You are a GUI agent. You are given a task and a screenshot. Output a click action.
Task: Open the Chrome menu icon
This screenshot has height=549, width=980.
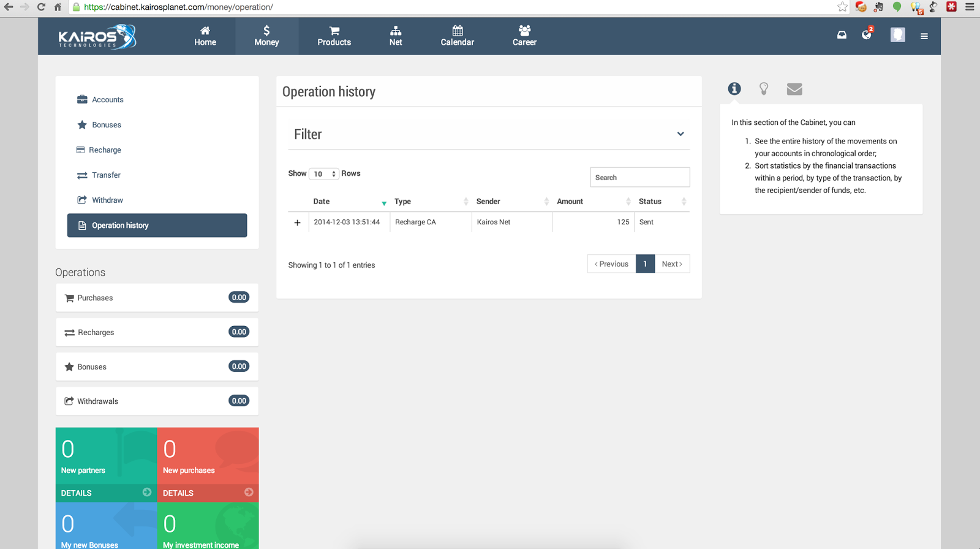pyautogui.click(x=970, y=7)
